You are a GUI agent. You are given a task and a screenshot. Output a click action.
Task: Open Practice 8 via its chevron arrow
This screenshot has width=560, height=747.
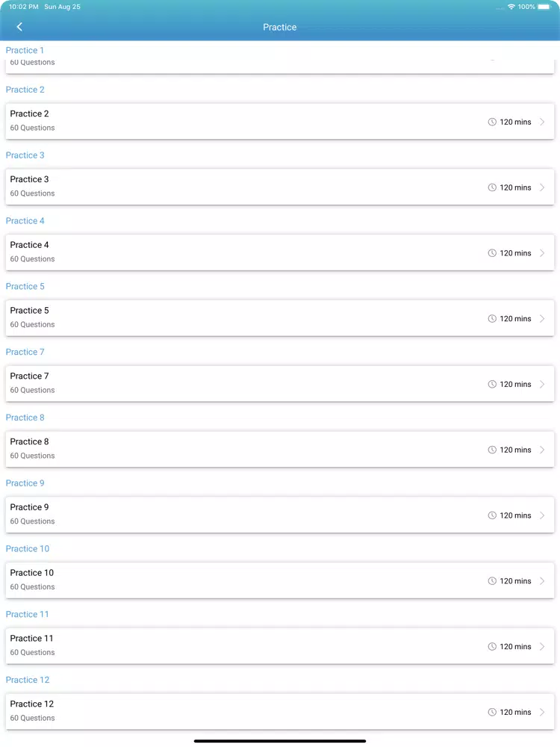tap(542, 450)
